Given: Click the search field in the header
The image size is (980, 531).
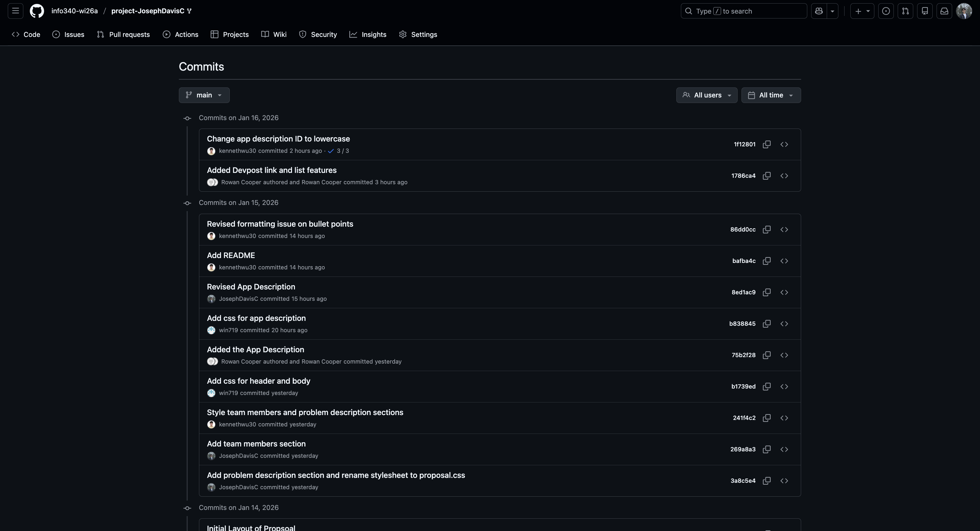Looking at the screenshot, I should point(743,11).
